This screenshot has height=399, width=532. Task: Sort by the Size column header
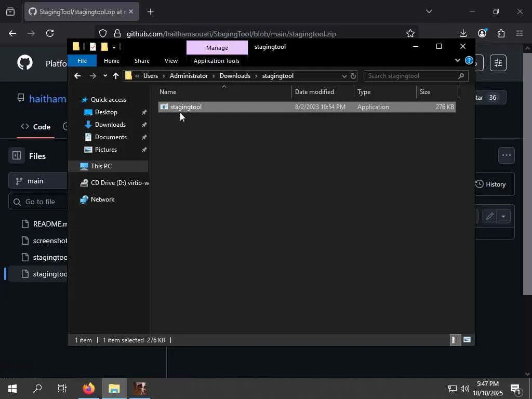click(437, 92)
